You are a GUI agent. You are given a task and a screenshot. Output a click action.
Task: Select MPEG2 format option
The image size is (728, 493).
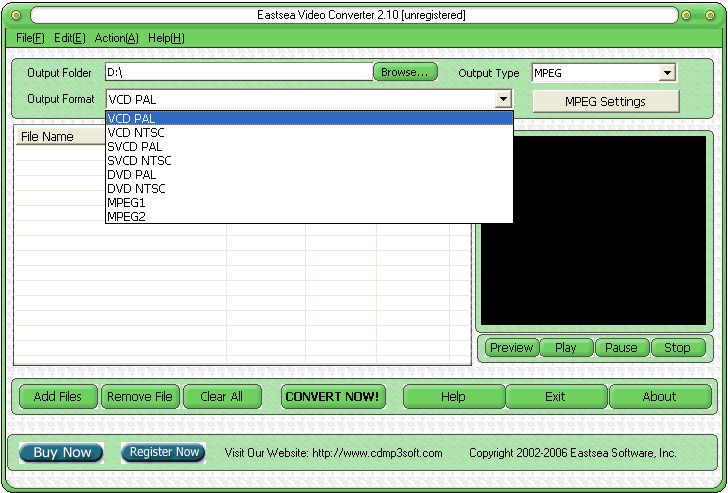click(309, 216)
